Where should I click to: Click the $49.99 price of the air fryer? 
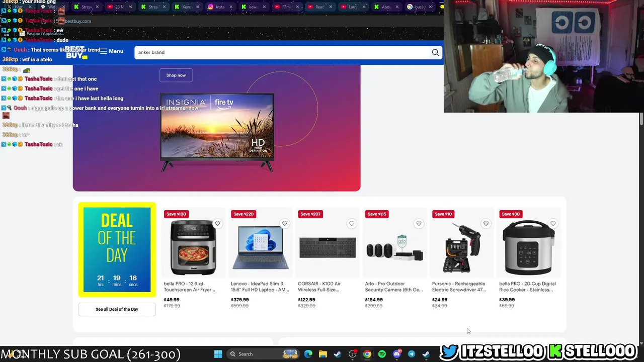172,300
